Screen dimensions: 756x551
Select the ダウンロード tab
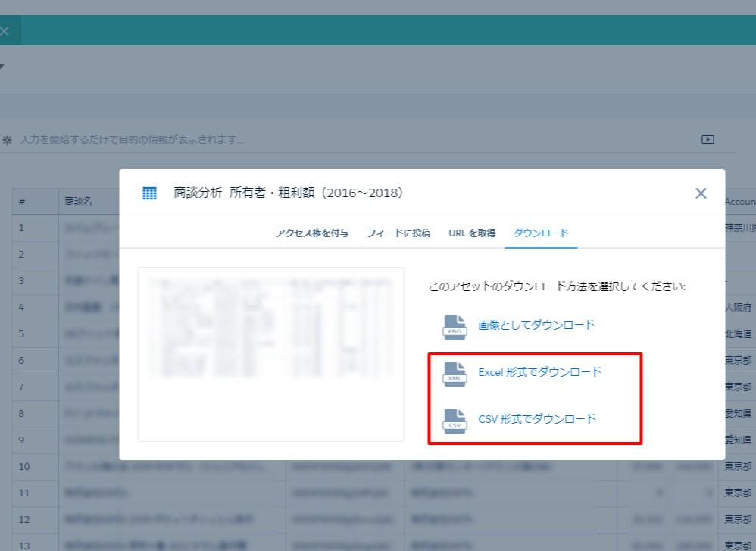pyautogui.click(x=541, y=233)
